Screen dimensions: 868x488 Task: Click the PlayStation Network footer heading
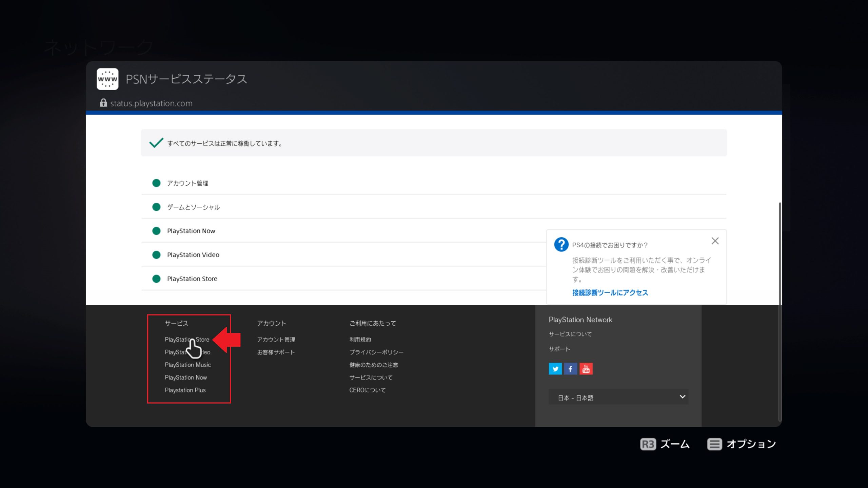point(580,320)
